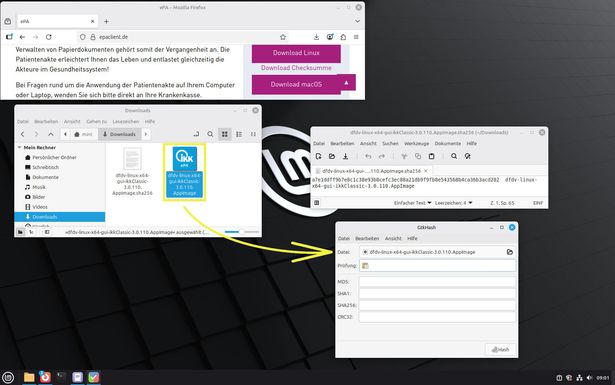Image resolution: width=615 pixels, height=385 pixels.
Task: Show site security lock information
Action: [93, 37]
